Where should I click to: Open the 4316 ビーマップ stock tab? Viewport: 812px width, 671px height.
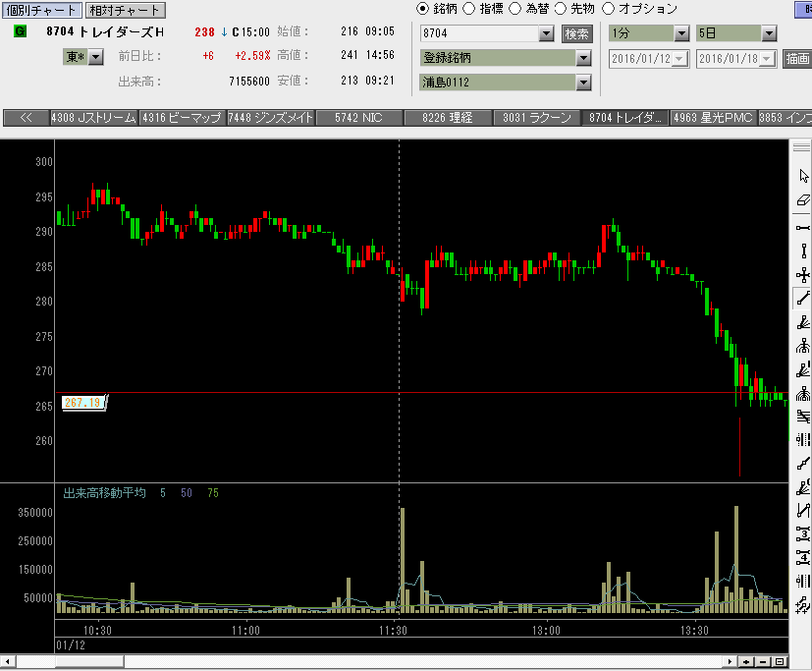(x=182, y=118)
